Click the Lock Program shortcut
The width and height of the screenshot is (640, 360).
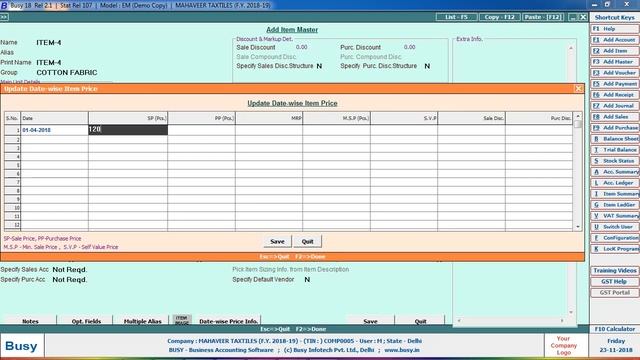point(615,249)
